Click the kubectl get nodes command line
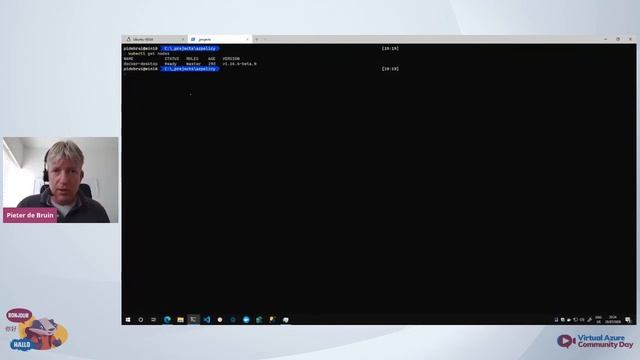The image size is (640, 360). click(149, 53)
